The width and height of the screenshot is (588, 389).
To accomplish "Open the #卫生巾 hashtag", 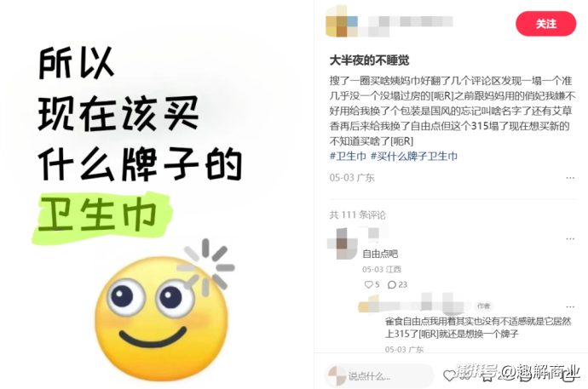I will tap(348, 156).
